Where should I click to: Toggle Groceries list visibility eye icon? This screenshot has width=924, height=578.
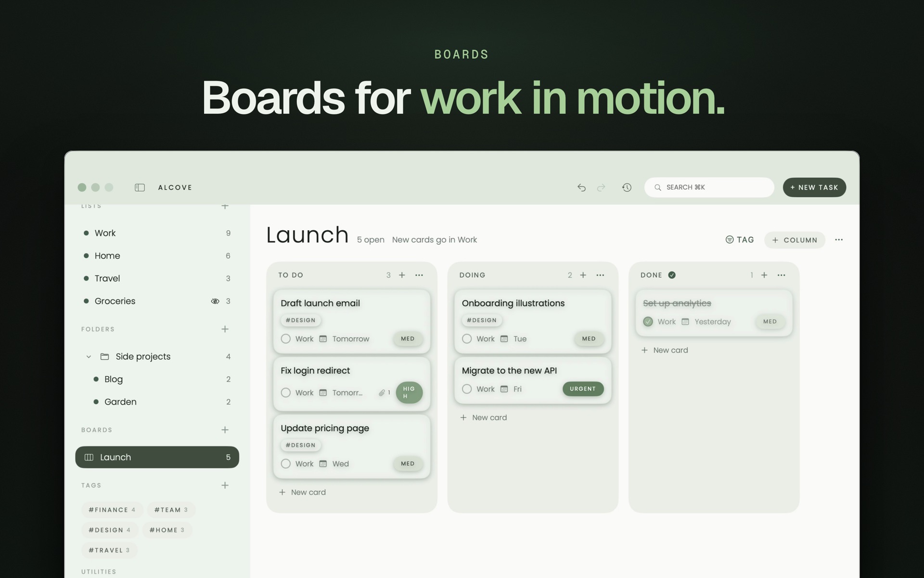(215, 301)
